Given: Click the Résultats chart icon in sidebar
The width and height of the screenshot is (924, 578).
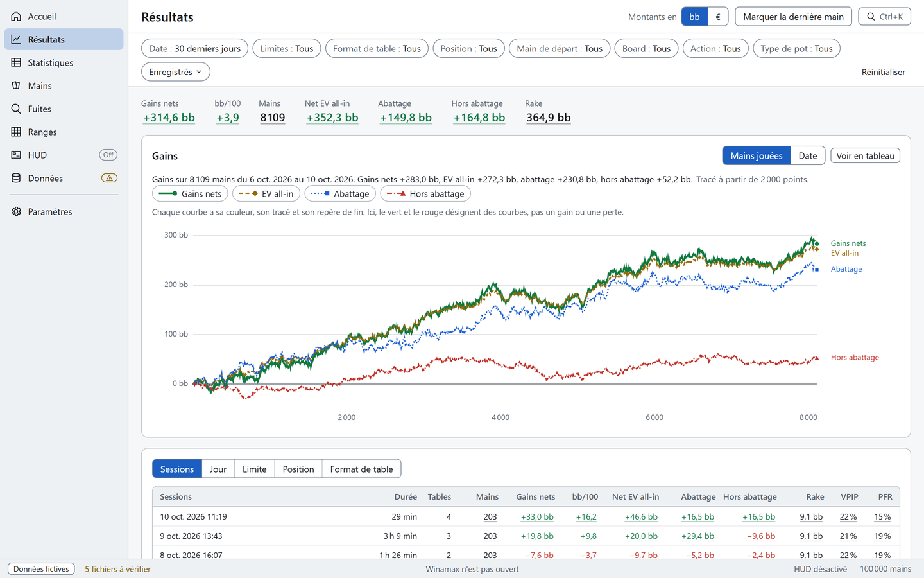Looking at the screenshot, I should point(16,39).
